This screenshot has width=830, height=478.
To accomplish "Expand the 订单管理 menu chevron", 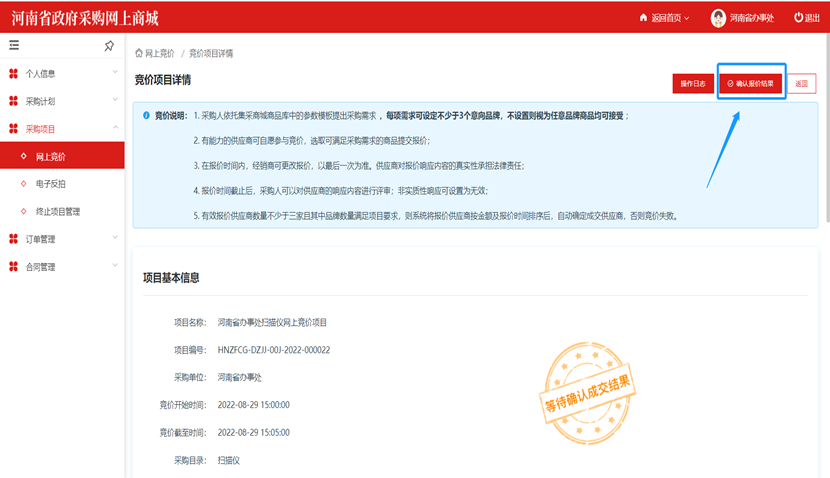I will coord(115,238).
